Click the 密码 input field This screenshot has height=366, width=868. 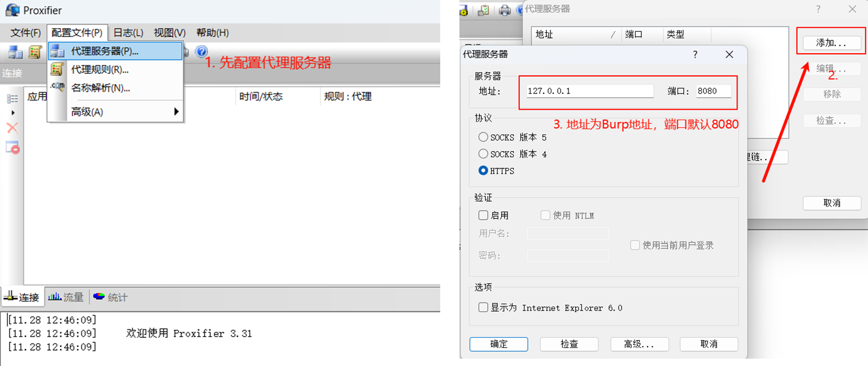[568, 256]
